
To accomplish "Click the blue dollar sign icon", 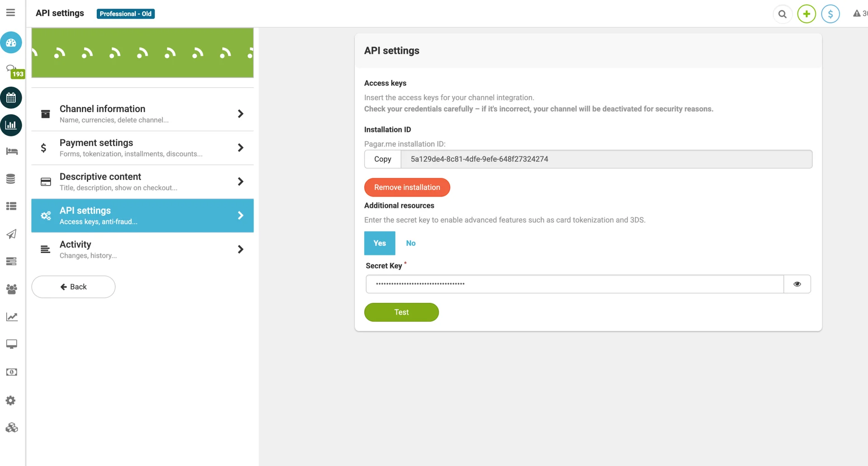I will pyautogui.click(x=830, y=14).
